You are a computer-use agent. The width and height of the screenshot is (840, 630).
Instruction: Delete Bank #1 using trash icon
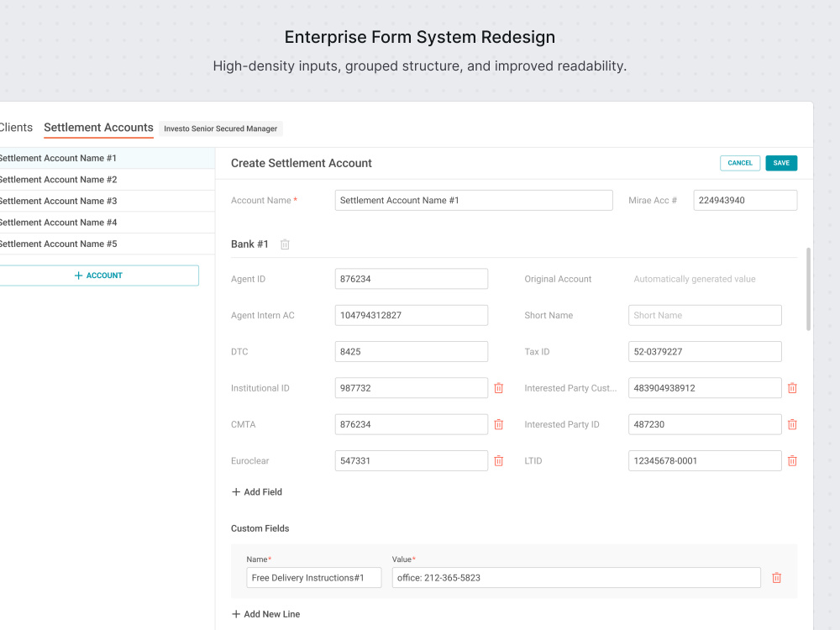(x=285, y=244)
